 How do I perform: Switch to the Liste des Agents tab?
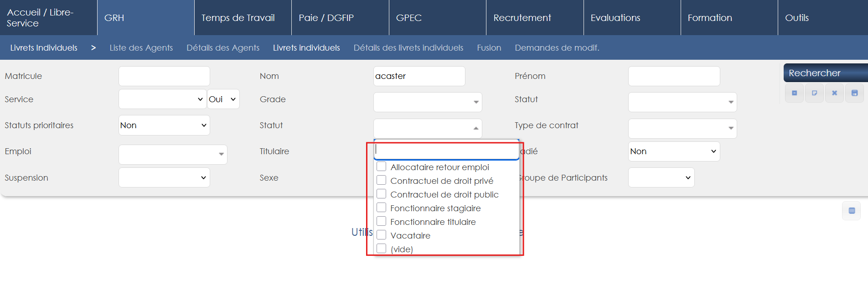point(141,48)
